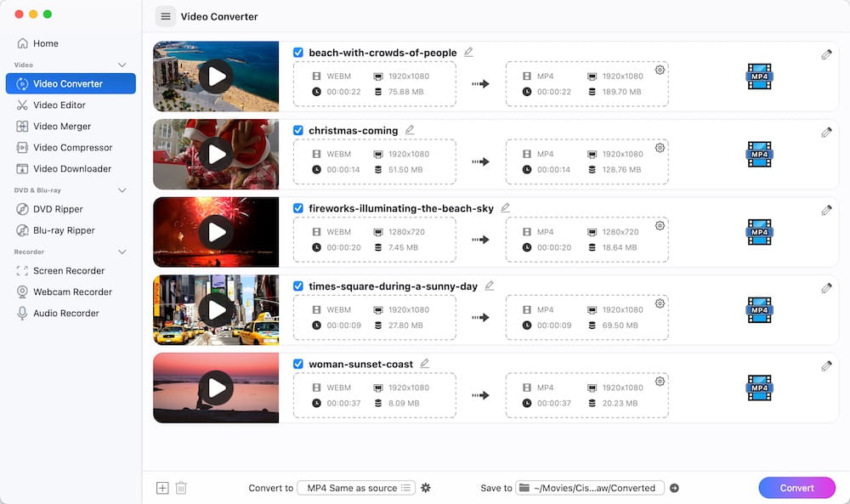Add a new file with the plus icon
This screenshot has height=504, width=850.
162,488
